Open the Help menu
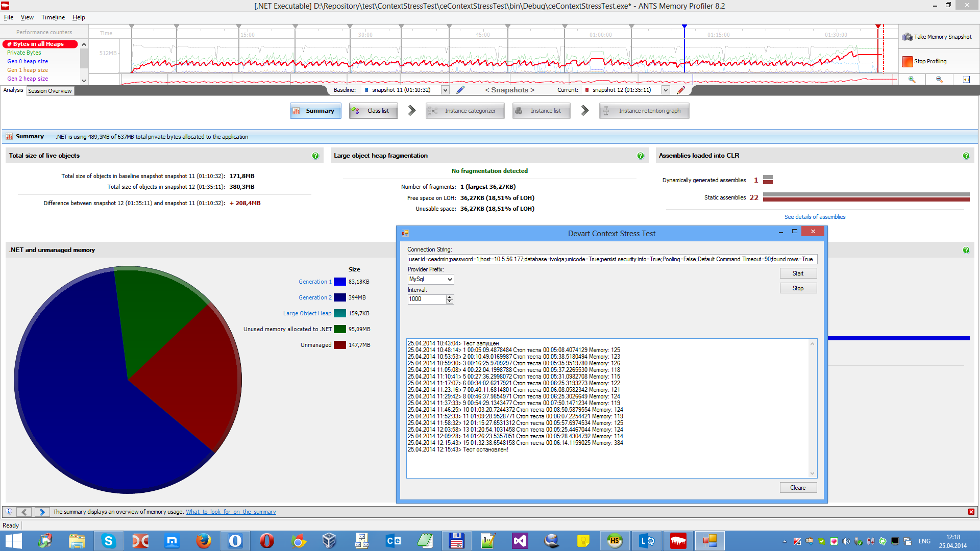980x551 pixels. click(x=79, y=17)
